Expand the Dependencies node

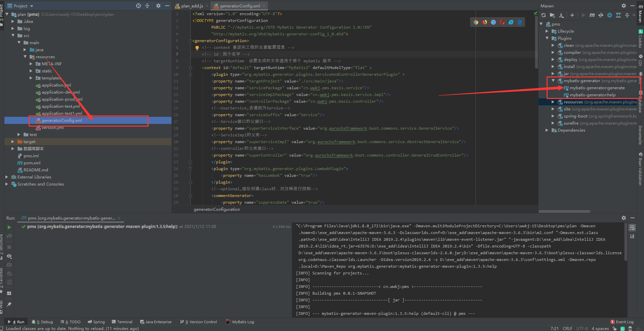pyautogui.click(x=547, y=130)
